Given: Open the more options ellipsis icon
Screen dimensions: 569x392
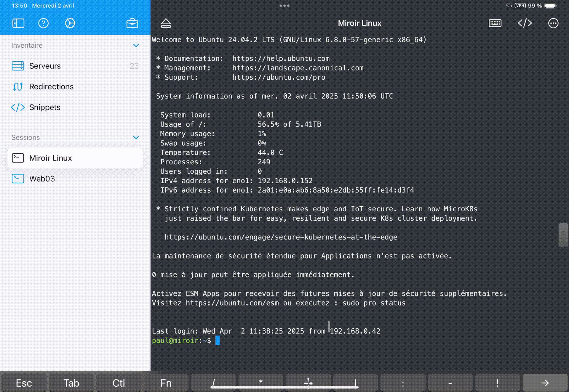Looking at the screenshot, I should [x=553, y=23].
